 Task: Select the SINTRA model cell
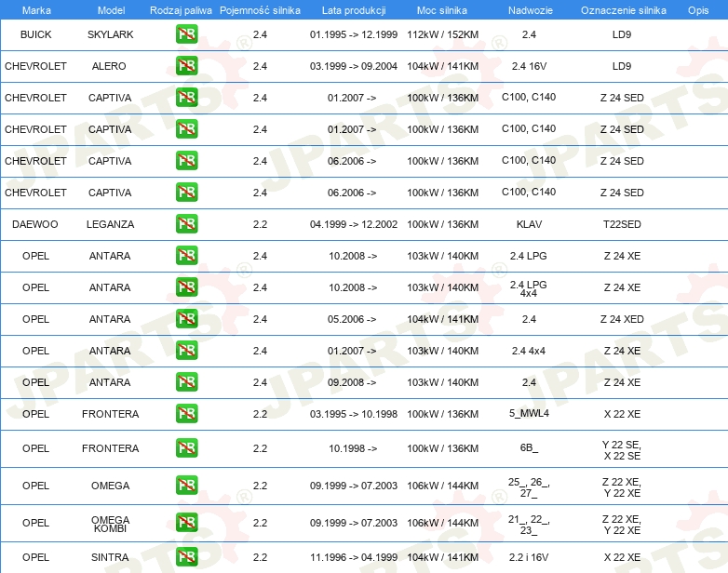[x=110, y=557]
